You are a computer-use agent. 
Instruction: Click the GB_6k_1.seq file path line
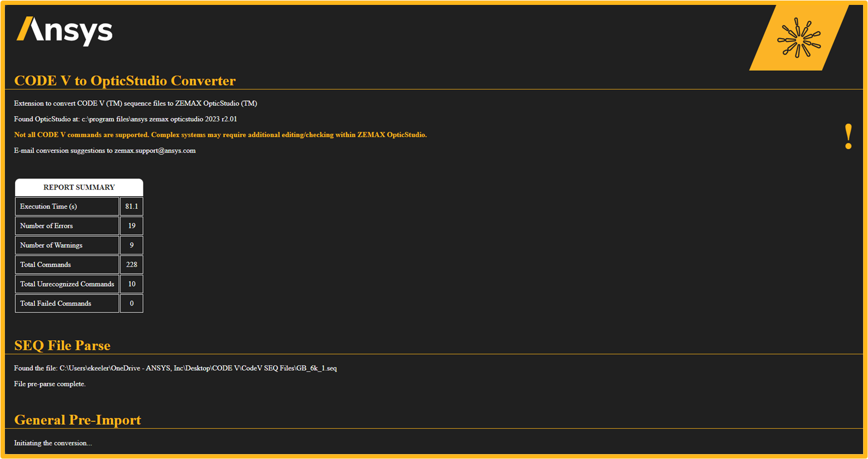175,369
